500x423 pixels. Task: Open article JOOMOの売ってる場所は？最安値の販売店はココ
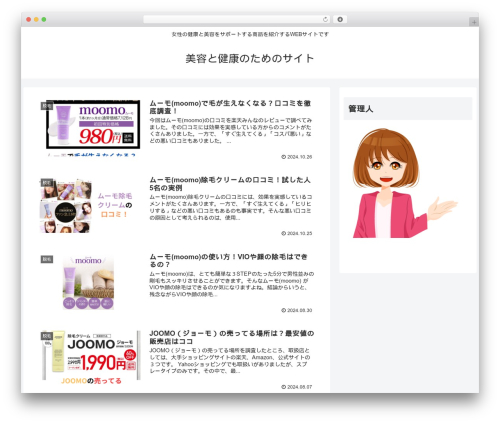(x=232, y=337)
